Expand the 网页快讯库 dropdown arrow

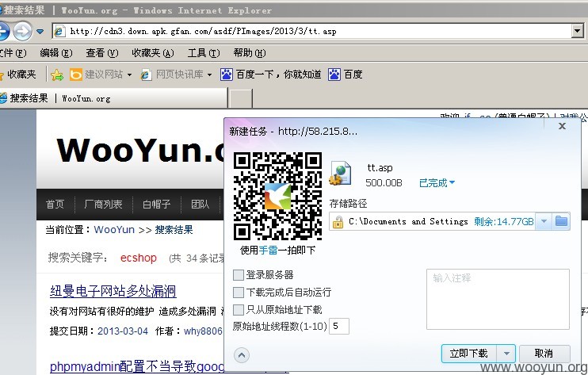coord(210,75)
